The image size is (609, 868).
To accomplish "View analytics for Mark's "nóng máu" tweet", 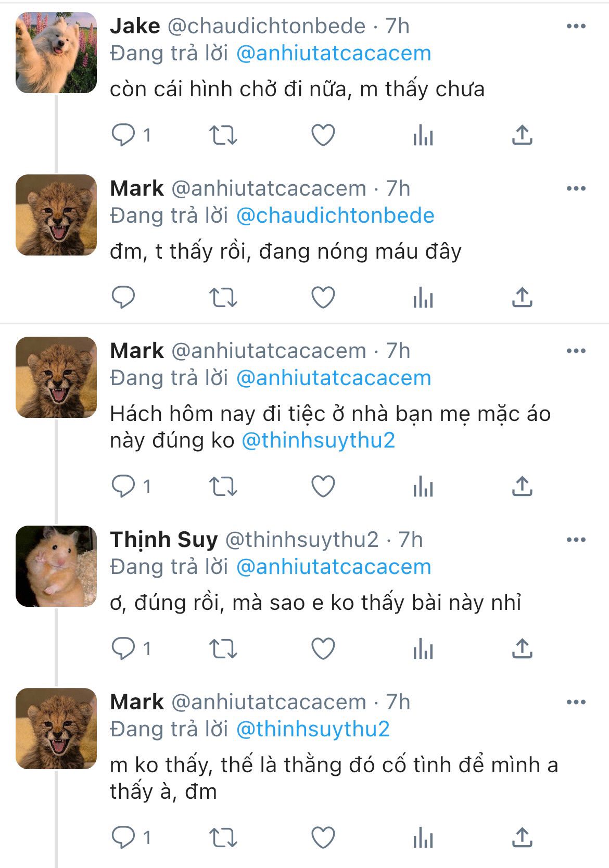I will click(423, 298).
